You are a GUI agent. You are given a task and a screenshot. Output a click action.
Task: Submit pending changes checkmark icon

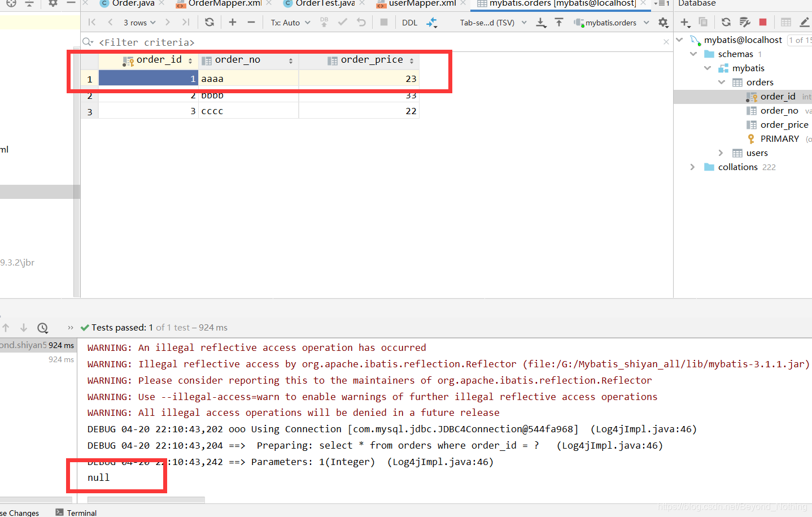pyautogui.click(x=342, y=22)
